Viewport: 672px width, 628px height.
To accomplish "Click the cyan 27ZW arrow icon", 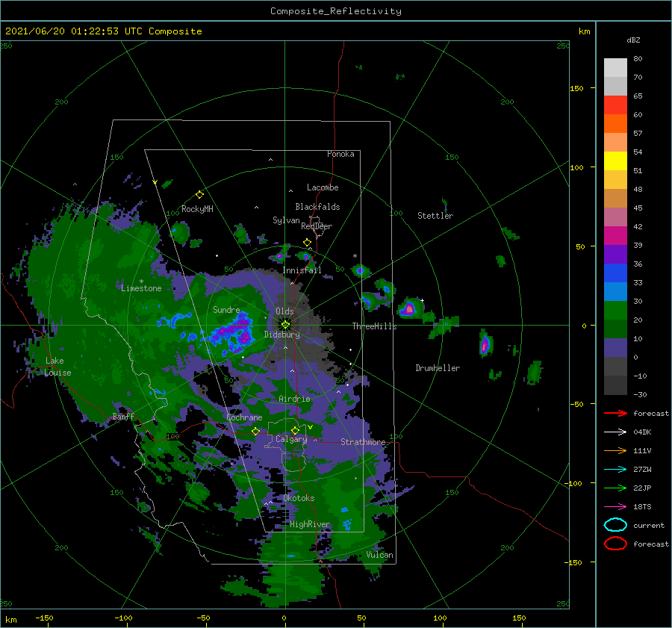I will coord(615,470).
